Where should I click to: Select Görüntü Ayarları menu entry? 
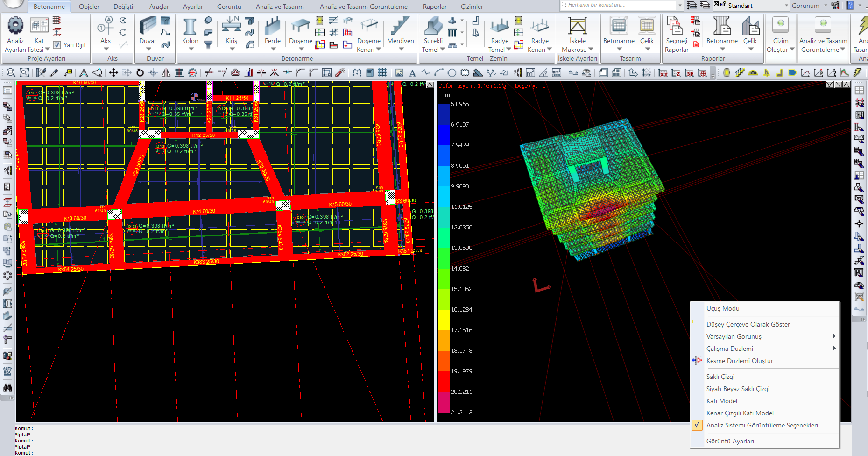point(730,441)
